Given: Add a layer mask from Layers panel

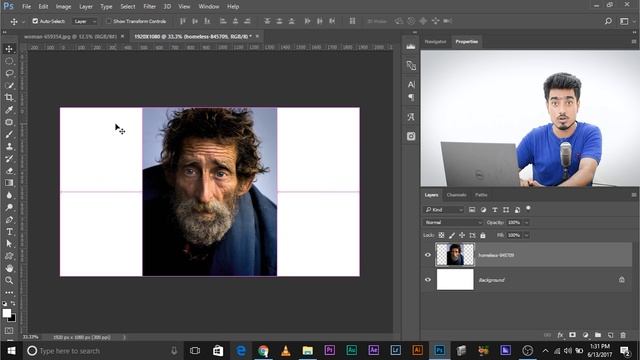Looking at the screenshot, I should coord(573,335).
